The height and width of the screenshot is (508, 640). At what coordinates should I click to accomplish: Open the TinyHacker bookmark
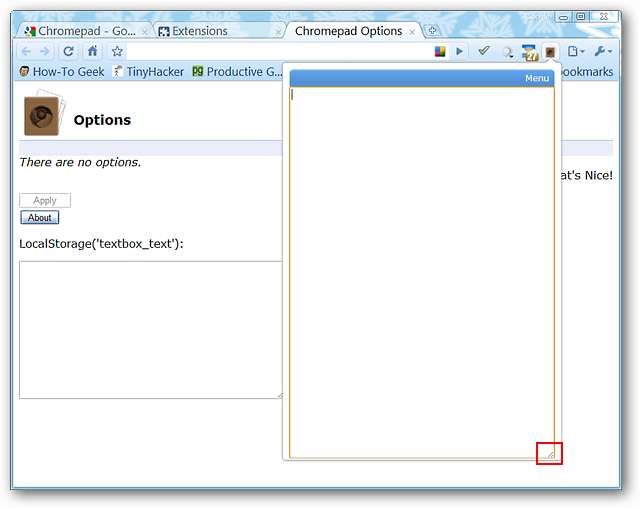tap(148, 72)
